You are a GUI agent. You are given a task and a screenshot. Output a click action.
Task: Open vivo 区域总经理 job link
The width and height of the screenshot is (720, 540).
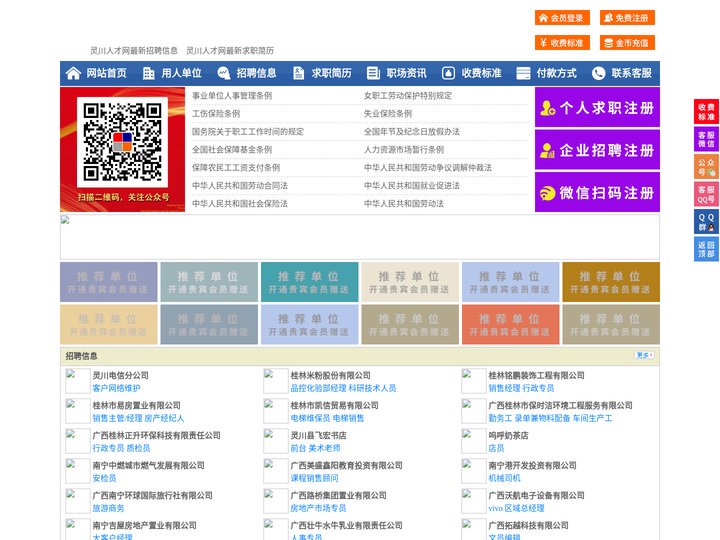tap(516, 508)
